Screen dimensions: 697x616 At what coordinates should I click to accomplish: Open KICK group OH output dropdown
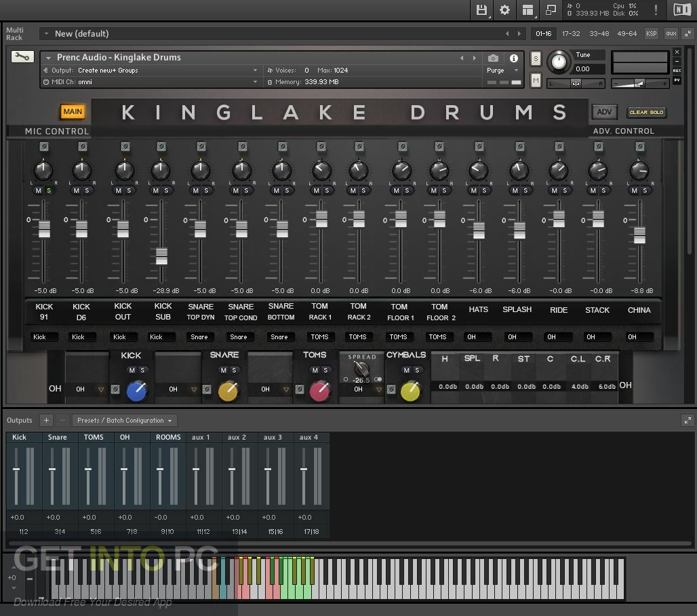[89, 389]
